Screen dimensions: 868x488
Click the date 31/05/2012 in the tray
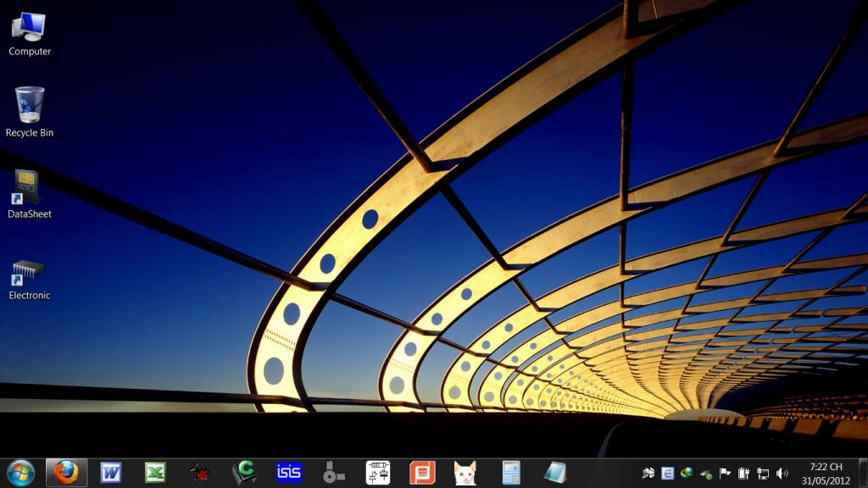pyautogui.click(x=826, y=481)
